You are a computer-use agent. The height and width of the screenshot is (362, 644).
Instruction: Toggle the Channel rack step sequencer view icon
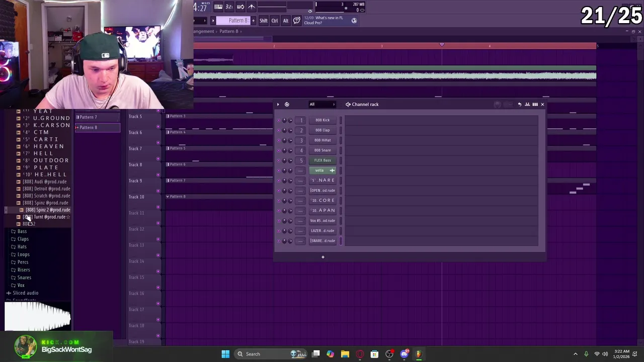tap(535, 104)
